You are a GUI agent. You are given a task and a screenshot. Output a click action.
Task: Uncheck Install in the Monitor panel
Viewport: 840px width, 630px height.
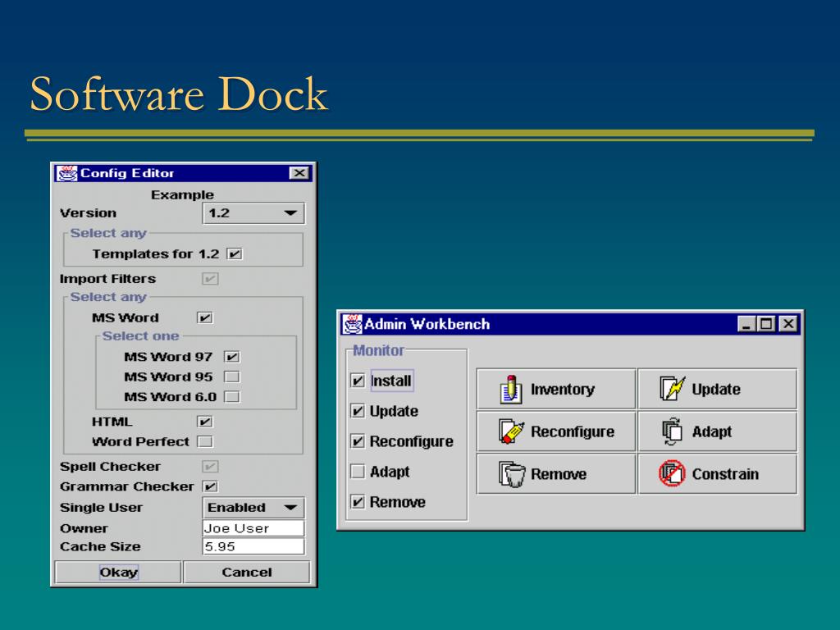pyautogui.click(x=358, y=381)
